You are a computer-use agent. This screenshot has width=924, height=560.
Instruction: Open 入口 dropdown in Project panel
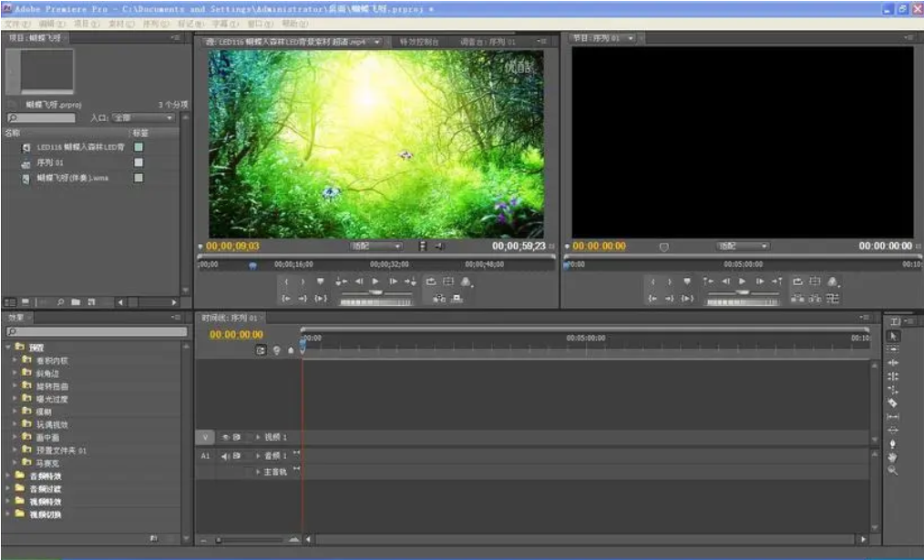pyautogui.click(x=144, y=117)
